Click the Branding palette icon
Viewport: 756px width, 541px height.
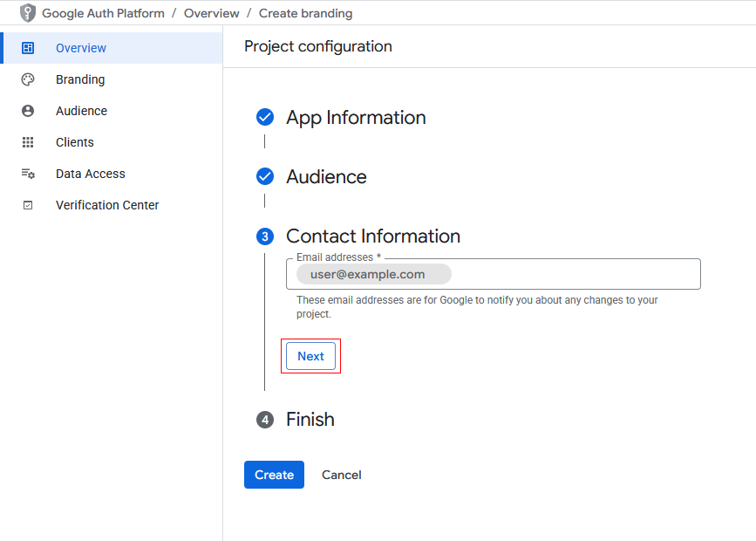[28, 79]
